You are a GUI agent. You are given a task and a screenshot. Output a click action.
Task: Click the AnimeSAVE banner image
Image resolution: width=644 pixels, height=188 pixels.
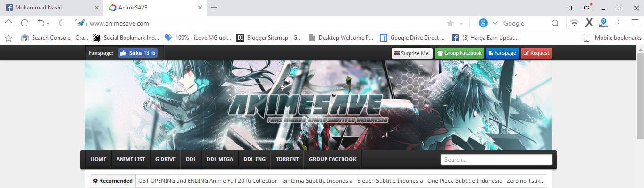click(318, 105)
